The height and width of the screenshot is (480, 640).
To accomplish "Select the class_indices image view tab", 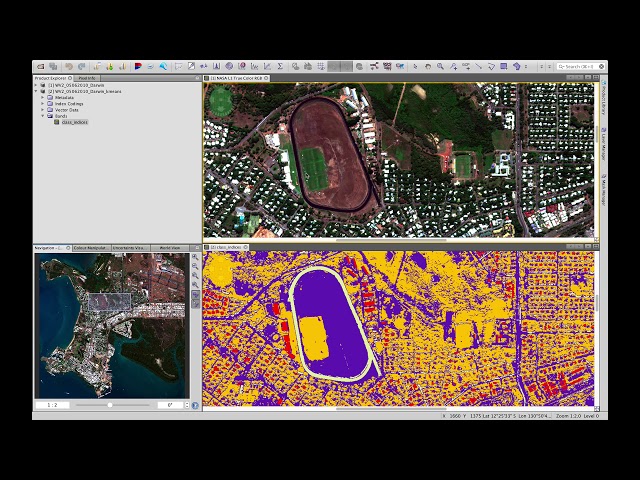I will 226,247.
